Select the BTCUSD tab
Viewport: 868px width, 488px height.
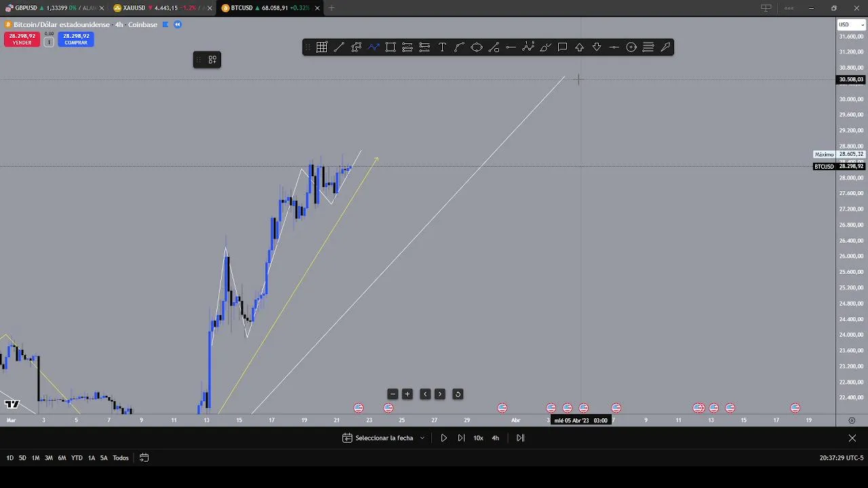pyautogui.click(x=271, y=8)
